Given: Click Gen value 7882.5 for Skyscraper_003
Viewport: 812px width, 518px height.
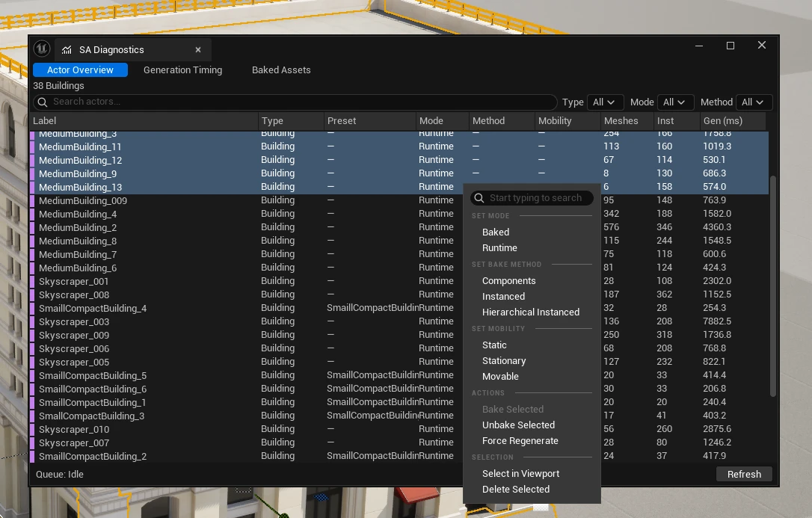Looking at the screenshot, I should [717, 321].
